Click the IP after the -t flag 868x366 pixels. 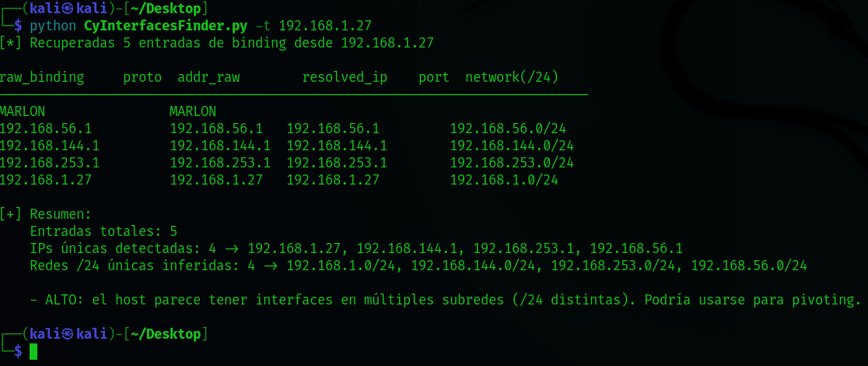(x=325, y=26)
